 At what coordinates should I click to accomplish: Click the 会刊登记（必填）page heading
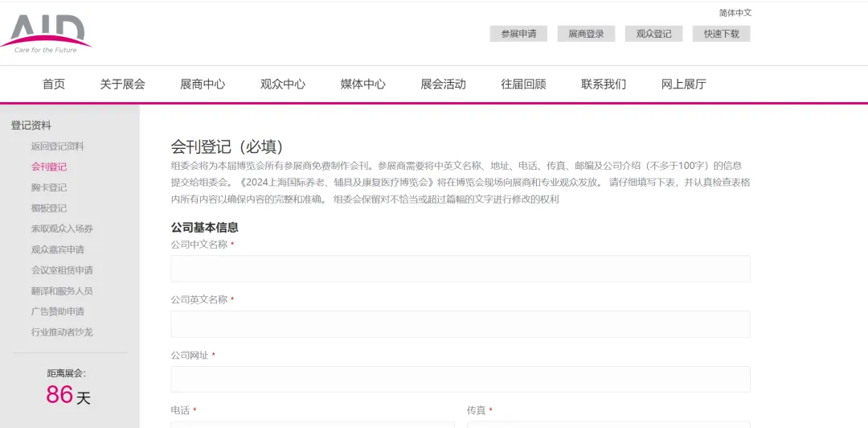tap(227, 147)
